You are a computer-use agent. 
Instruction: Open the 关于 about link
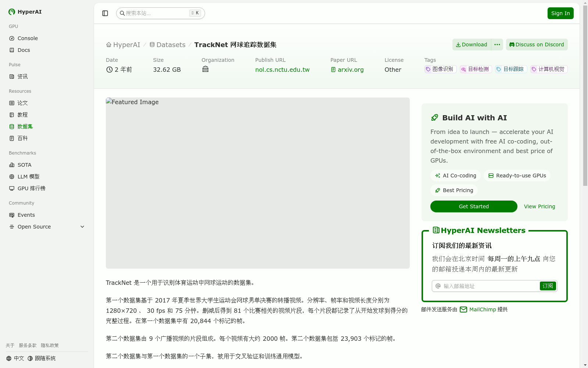pyautogui.click(x=10, y=346)
